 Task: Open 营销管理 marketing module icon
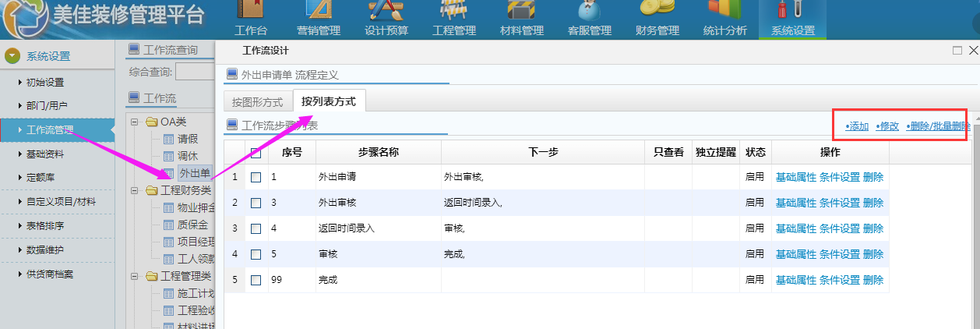(x=318, y=11)
